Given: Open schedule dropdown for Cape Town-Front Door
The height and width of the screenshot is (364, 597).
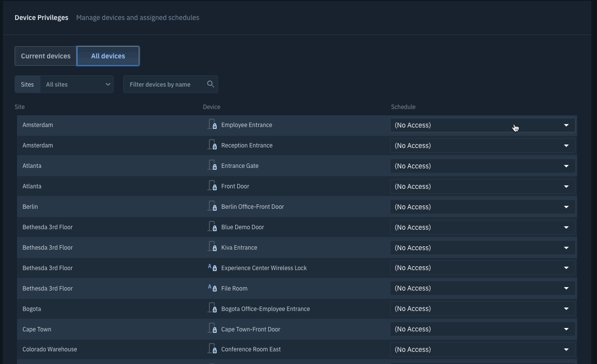Looking at the screenshot, I should [483, 329].
